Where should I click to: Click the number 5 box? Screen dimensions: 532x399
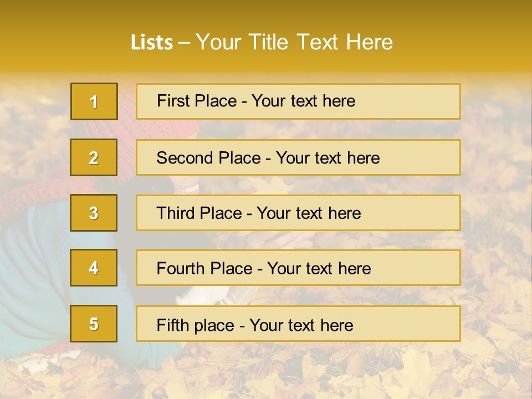94,324
